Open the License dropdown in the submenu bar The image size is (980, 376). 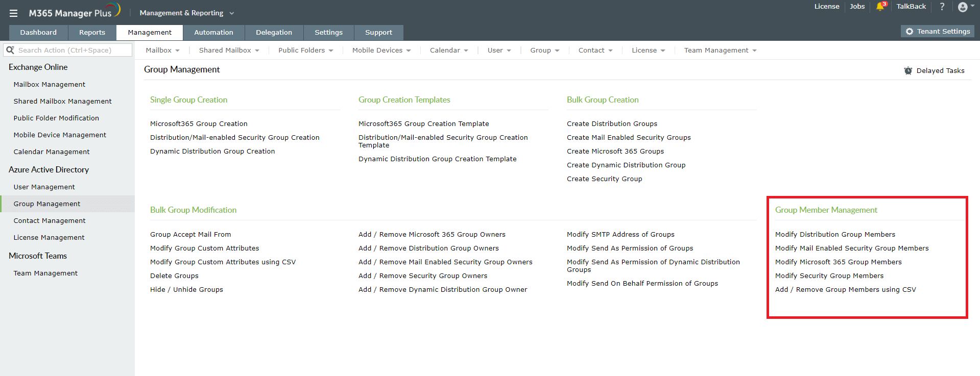[649, 50]
